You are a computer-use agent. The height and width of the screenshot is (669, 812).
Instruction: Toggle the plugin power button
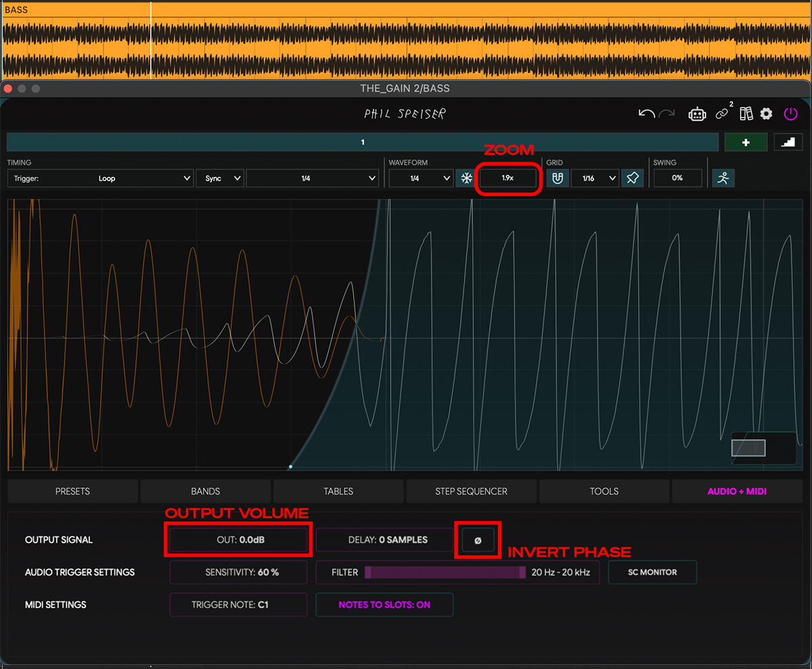[x=790, y=114]
